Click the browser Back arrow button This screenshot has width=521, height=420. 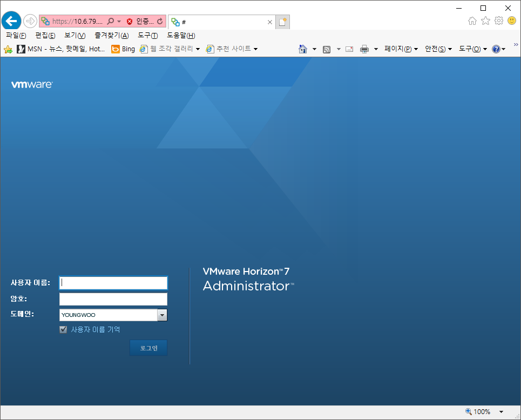[11, 21]
